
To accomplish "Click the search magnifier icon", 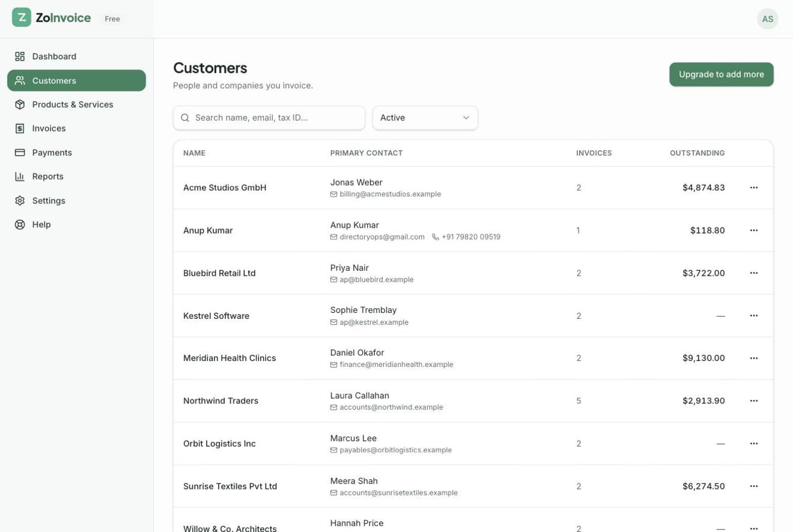I will pyautogui.click(x=185, y=118).
